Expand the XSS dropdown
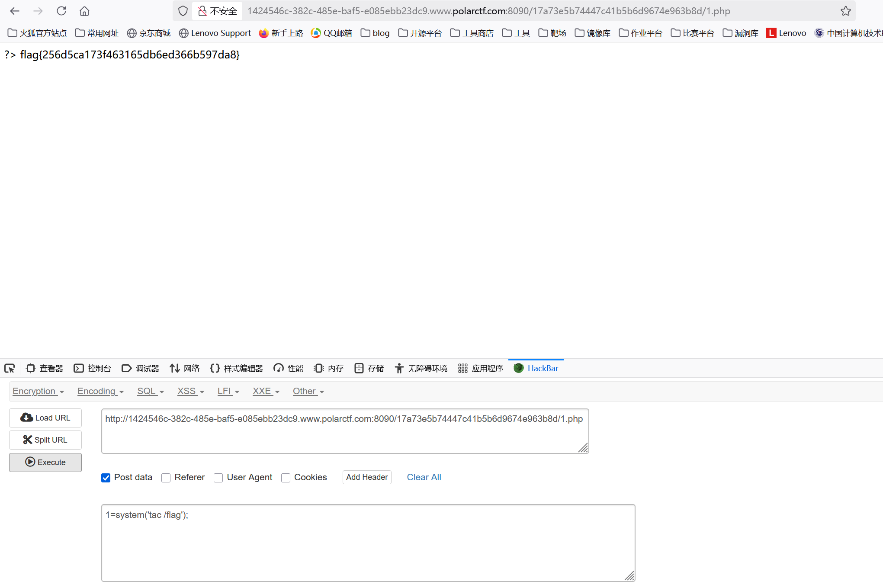The height and width of the screenshot is (588, 883). [191, 391]
